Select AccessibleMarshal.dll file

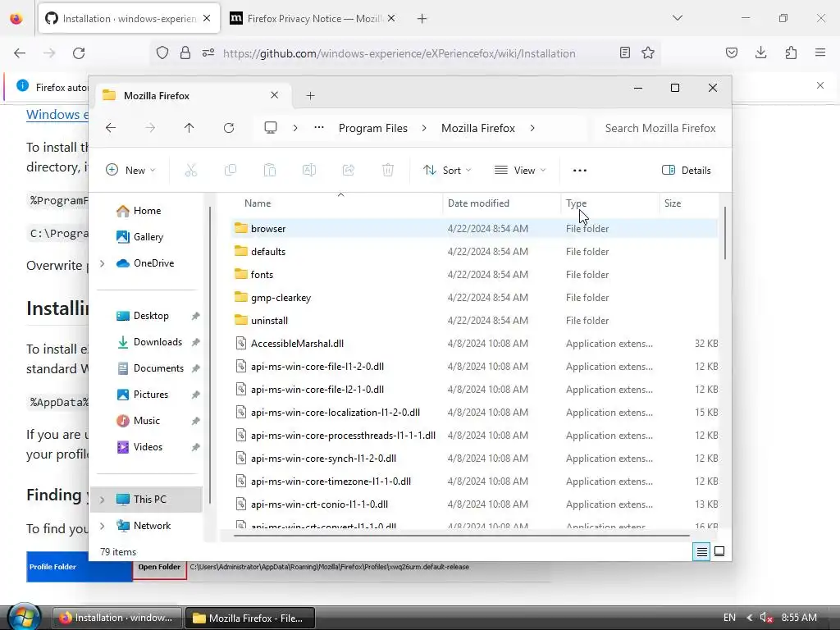tap(475, 344)
